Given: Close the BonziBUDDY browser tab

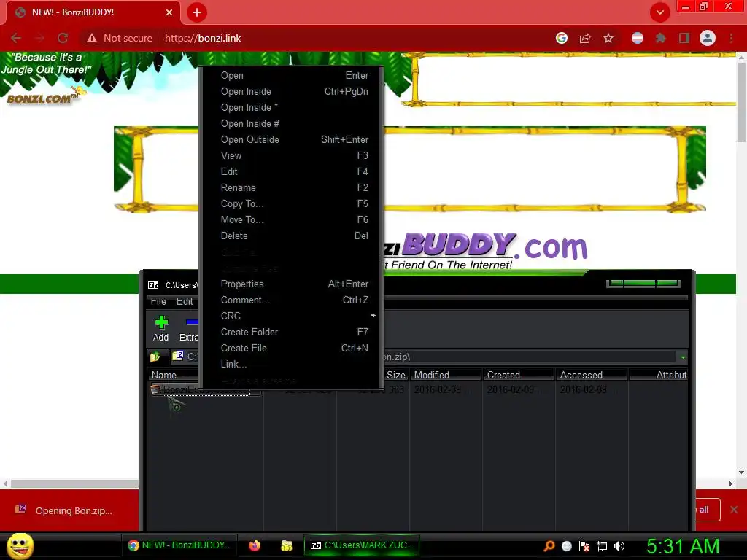Looking at the screenshot, I should (x=169, y=12).
